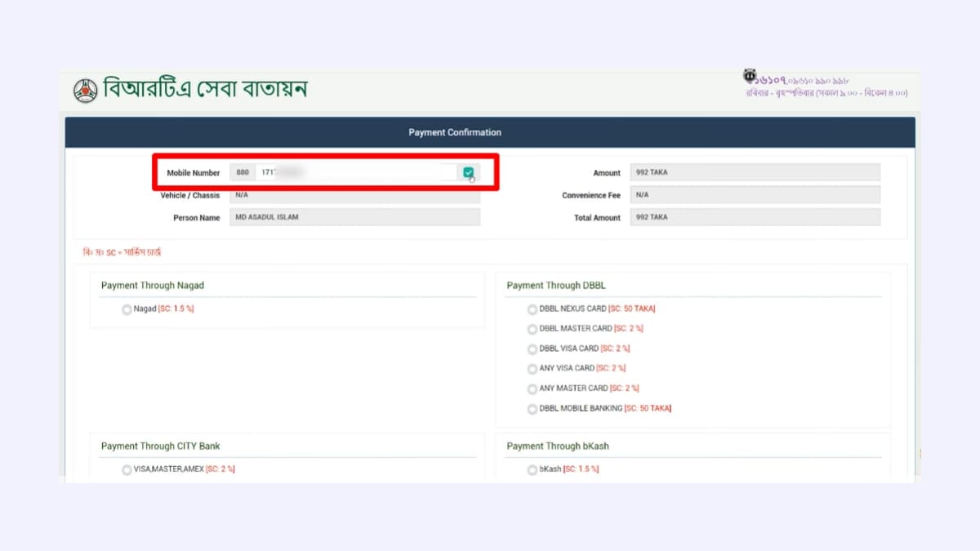Click the Total Amount field
980x551 pixels.
pyautogui.click(x=755, y=217)
